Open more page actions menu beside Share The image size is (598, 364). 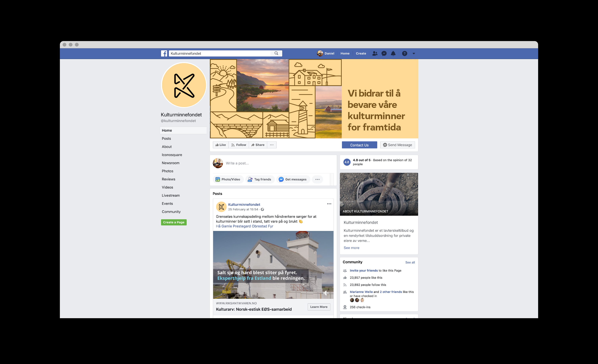pyautogui.click(x=272, y=145)
